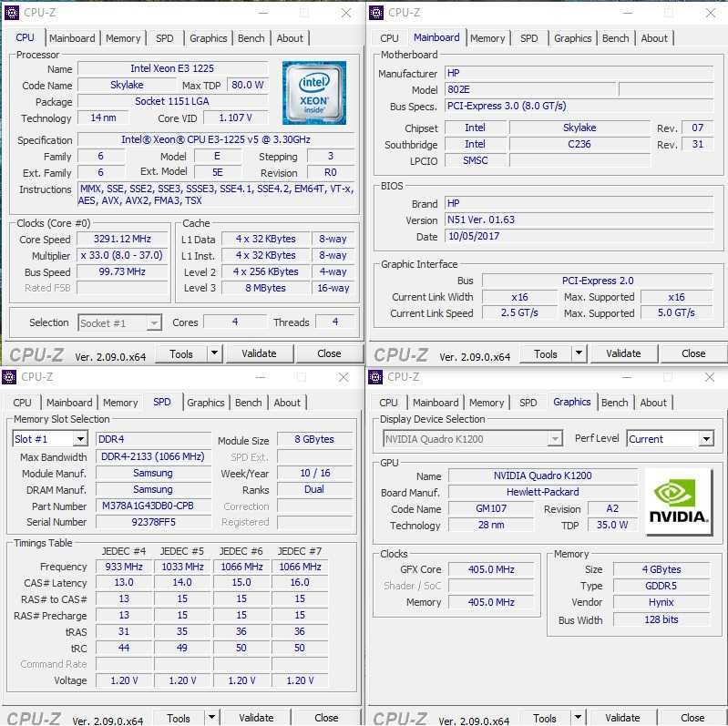Click the processor Specification field
The image size is (728, 726).
pos(216,139)
